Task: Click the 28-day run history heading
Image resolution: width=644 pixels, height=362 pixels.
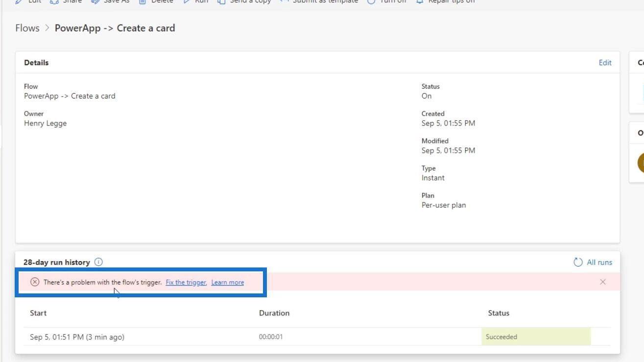Action: tap(57, 262)
